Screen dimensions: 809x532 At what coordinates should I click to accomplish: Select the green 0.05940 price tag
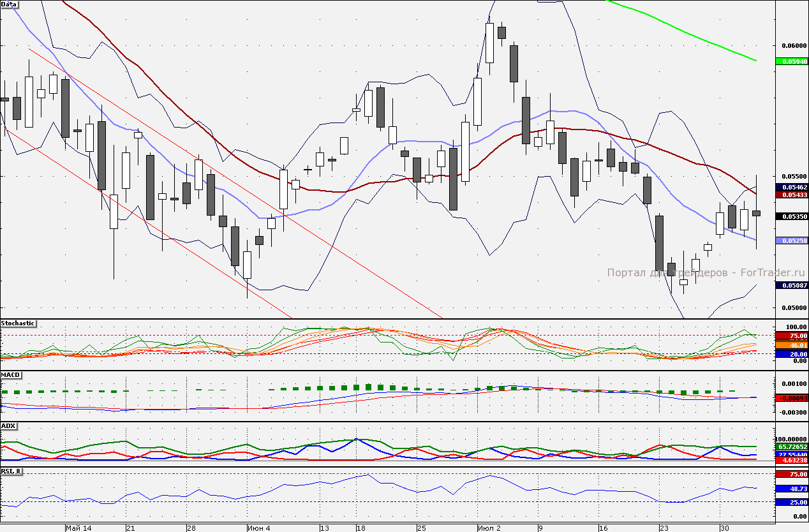tap(792, 62)
